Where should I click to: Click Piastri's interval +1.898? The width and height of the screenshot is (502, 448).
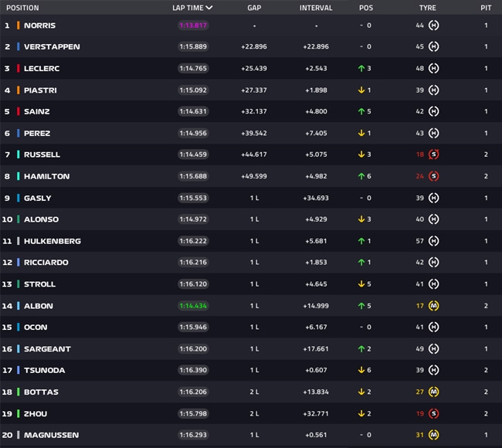[x=316, y=90]
